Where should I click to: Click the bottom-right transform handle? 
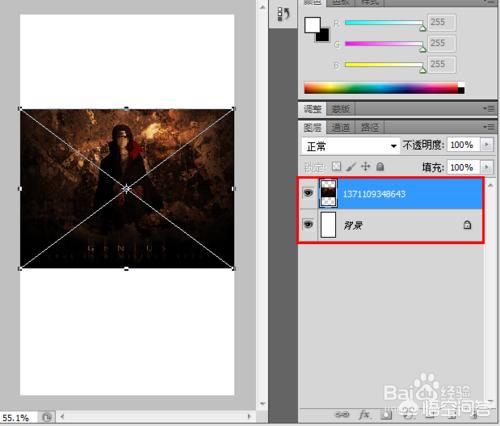(x=233, y=269)
